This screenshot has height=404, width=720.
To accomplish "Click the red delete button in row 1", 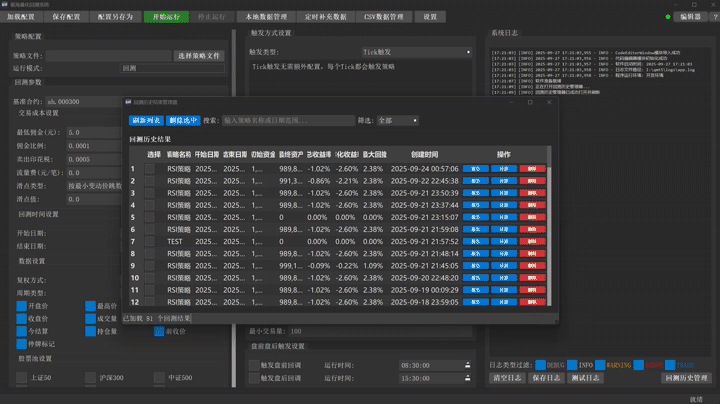I will pyautogui.click(x=531, y=169).
